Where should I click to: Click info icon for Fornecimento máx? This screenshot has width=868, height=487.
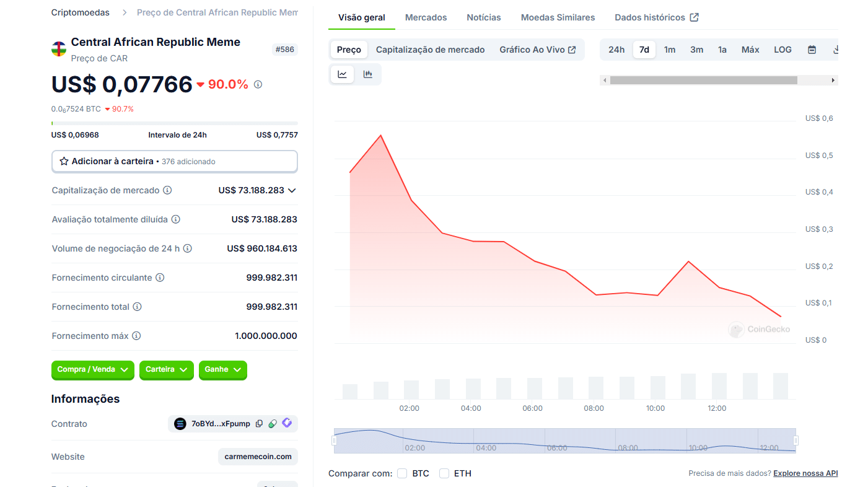136,336
